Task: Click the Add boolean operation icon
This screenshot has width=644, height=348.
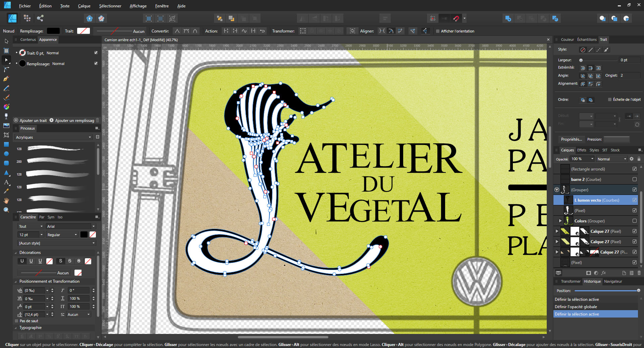Action: tap(508, 18)
